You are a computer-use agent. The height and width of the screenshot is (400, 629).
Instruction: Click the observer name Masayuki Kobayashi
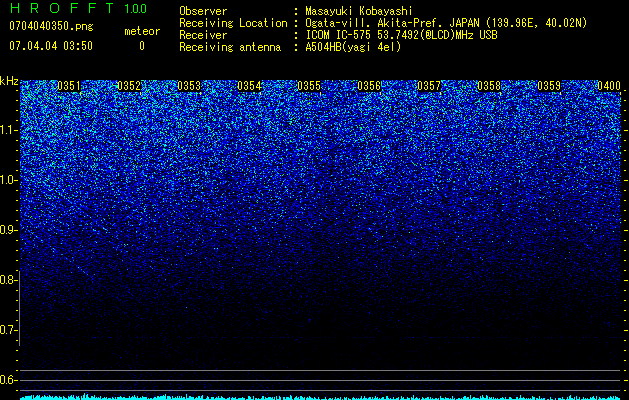(x=359, y=11)
